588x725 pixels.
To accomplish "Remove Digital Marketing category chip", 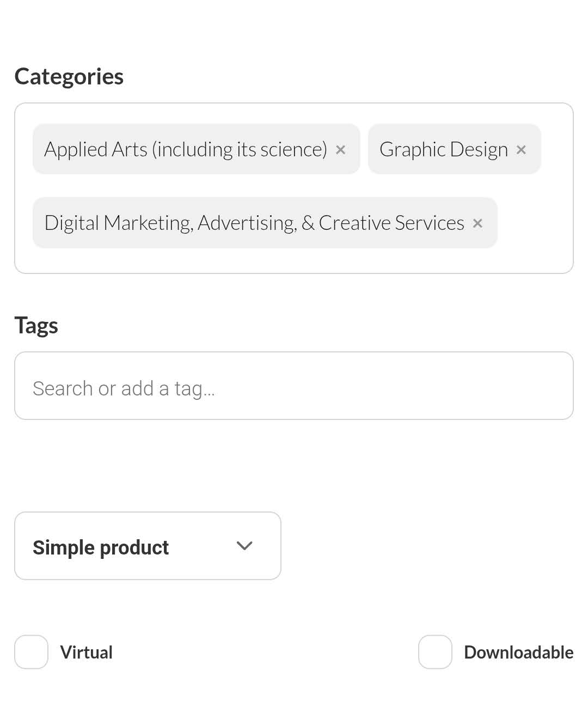I will [477, 223].
